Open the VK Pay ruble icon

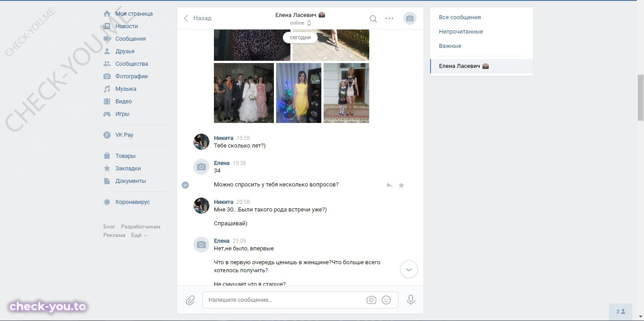coord(107,135)
